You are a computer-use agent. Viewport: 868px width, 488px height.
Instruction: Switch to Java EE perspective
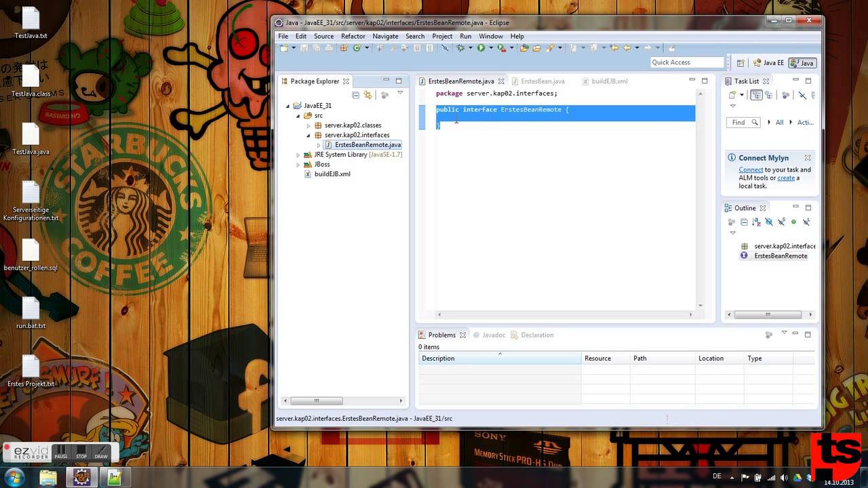click(x=768, y=63)
